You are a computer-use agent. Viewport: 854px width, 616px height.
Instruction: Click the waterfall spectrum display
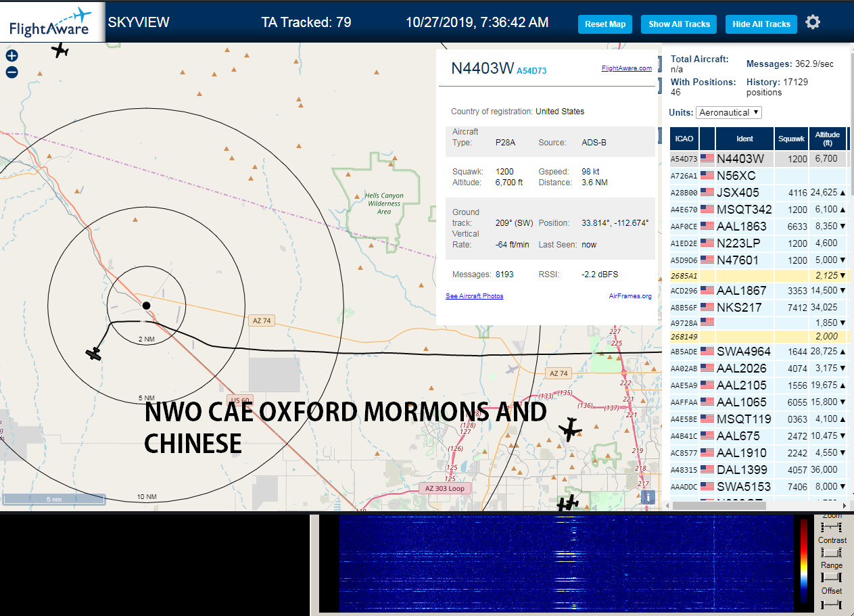point(567,564)
